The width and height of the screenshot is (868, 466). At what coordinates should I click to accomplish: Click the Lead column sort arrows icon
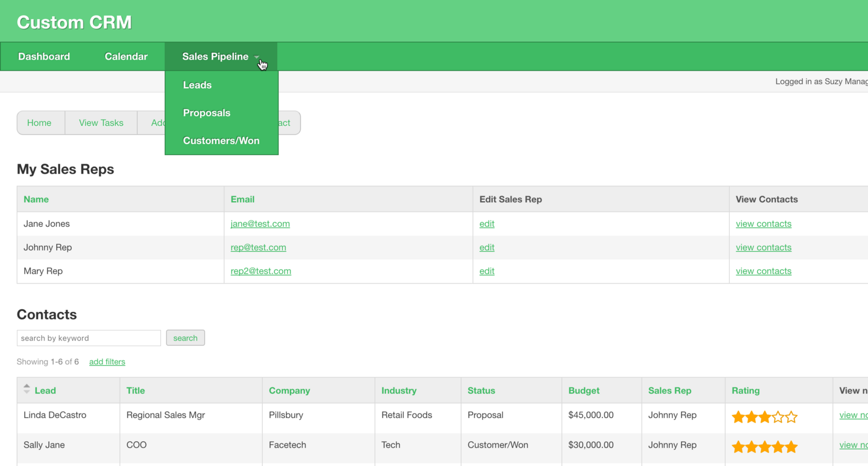tap(27, 390)
